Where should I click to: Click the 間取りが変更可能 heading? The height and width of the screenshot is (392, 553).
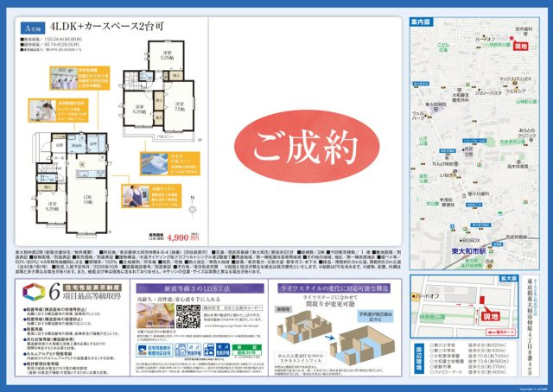pos(330,304)
